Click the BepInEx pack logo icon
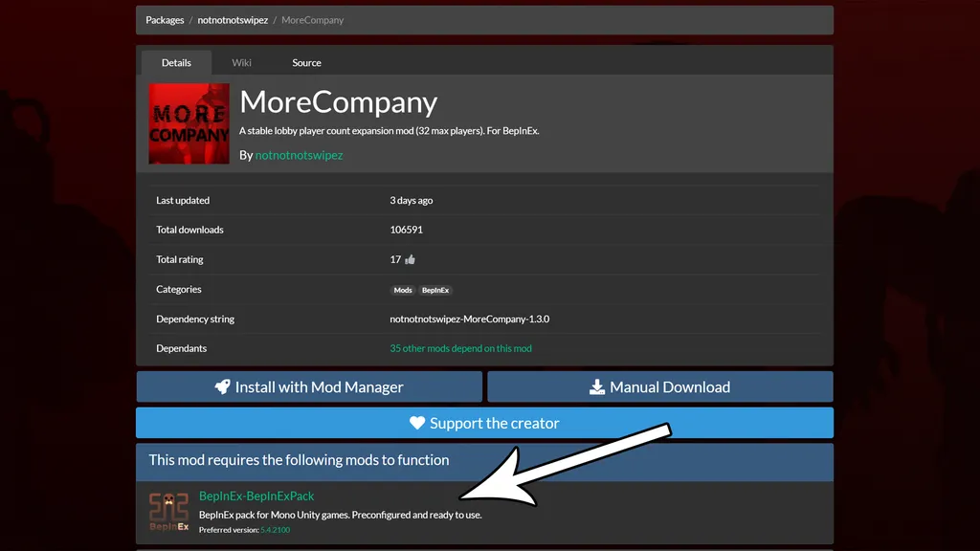The width and height of the screenshot is (980, 551). [x=168, y=512]
